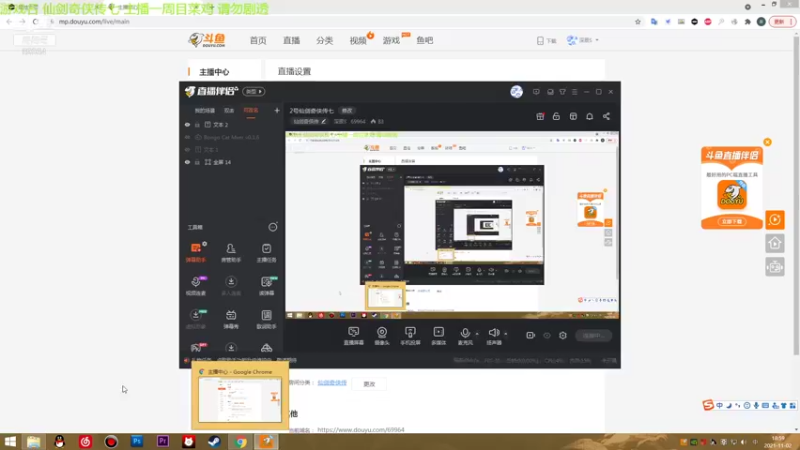Viewport: 800px width, 450px height.
Task: Click the skin shirt icon in companion title bar
Action: pyautogui.click(x=562, y=92)
